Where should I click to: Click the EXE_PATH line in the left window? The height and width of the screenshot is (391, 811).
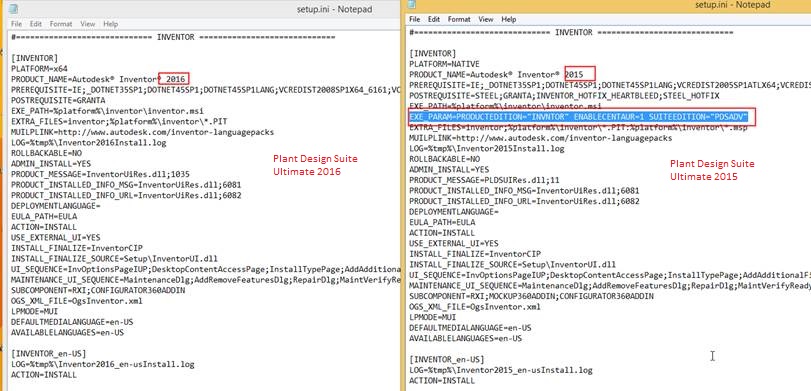pyautogui.click(x=107, y=111)
